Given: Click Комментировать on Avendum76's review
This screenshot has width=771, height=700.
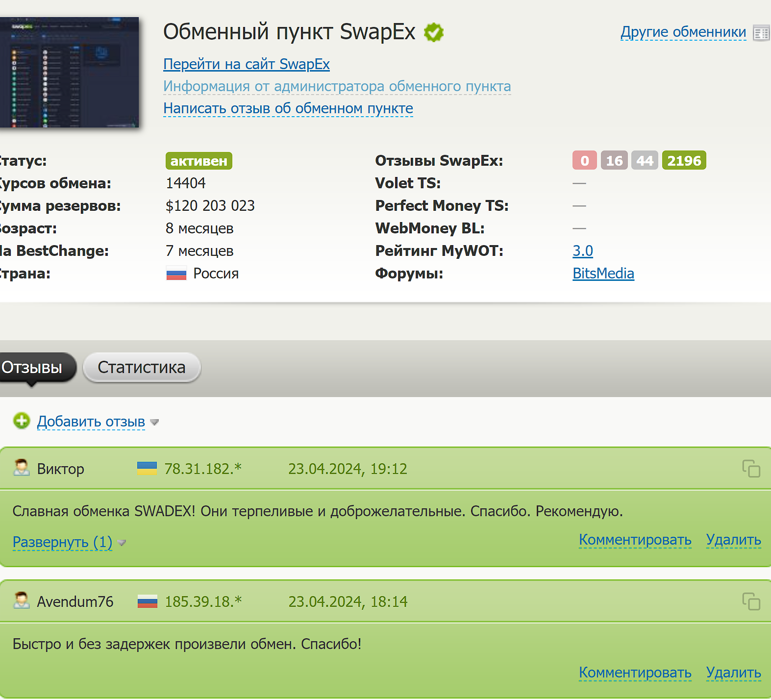Looking at the screenshot, I should coord(635,673).
